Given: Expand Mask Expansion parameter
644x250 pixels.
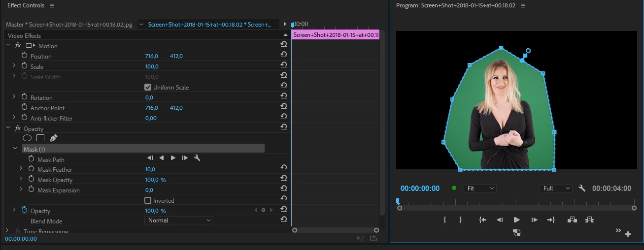Looking at the screenshot, I should [21, 189].
